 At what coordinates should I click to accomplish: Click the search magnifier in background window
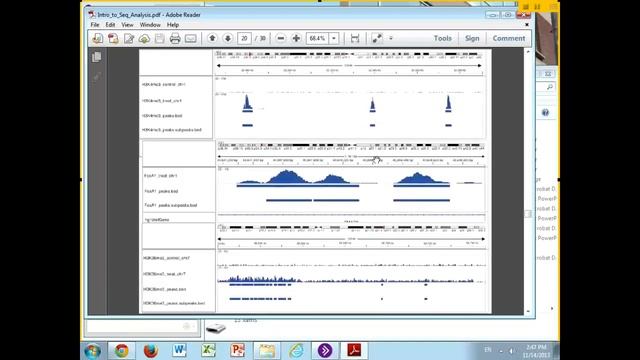point(549,87)
